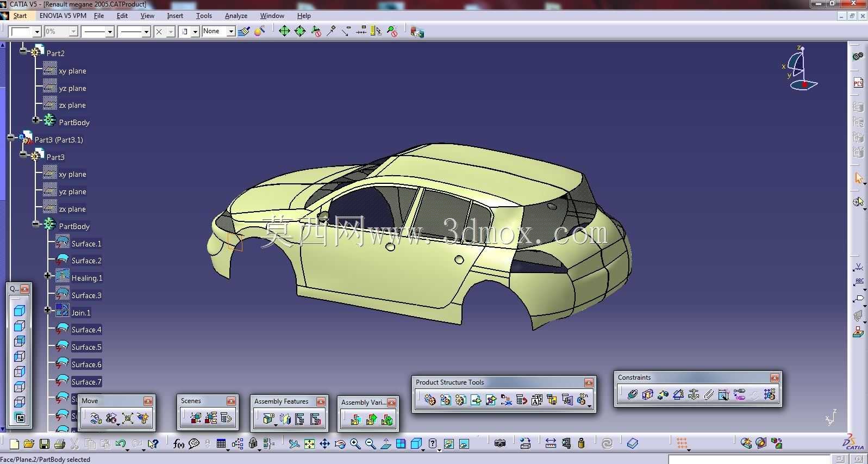Undo the last action with the Undo icon
This screenshot has width=868, height=464.
tap(121, 444)
